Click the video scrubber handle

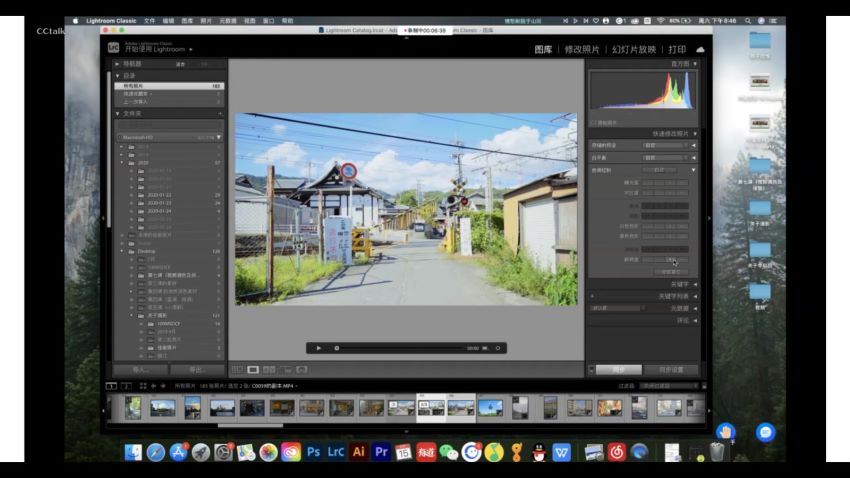(337, 348)
